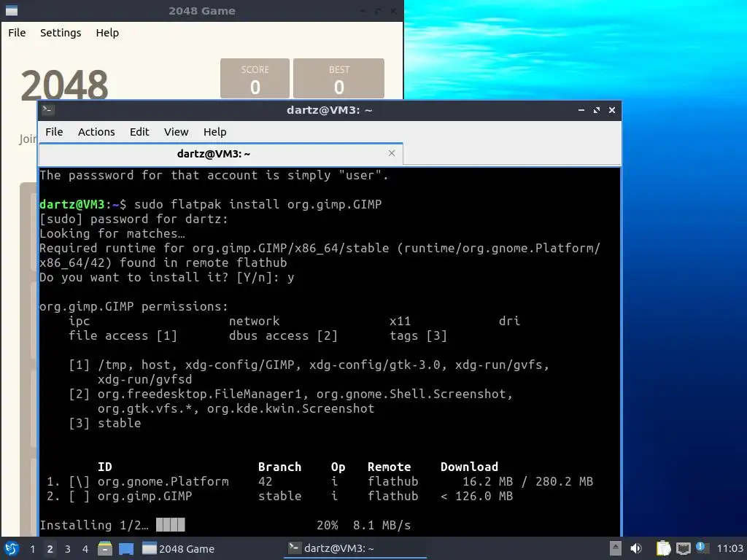Open the clipboard manager tray icon
747x560 pixels.
click(x=663, y=548)
